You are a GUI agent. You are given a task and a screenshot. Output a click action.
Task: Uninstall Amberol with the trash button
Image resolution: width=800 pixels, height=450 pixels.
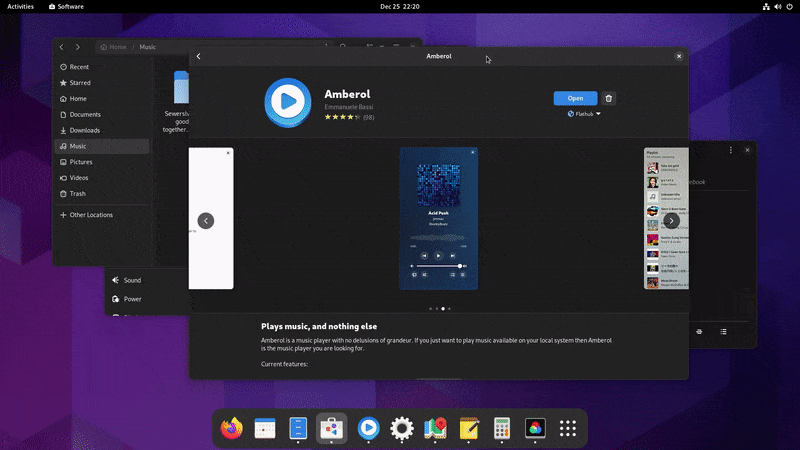coord(608,98)
